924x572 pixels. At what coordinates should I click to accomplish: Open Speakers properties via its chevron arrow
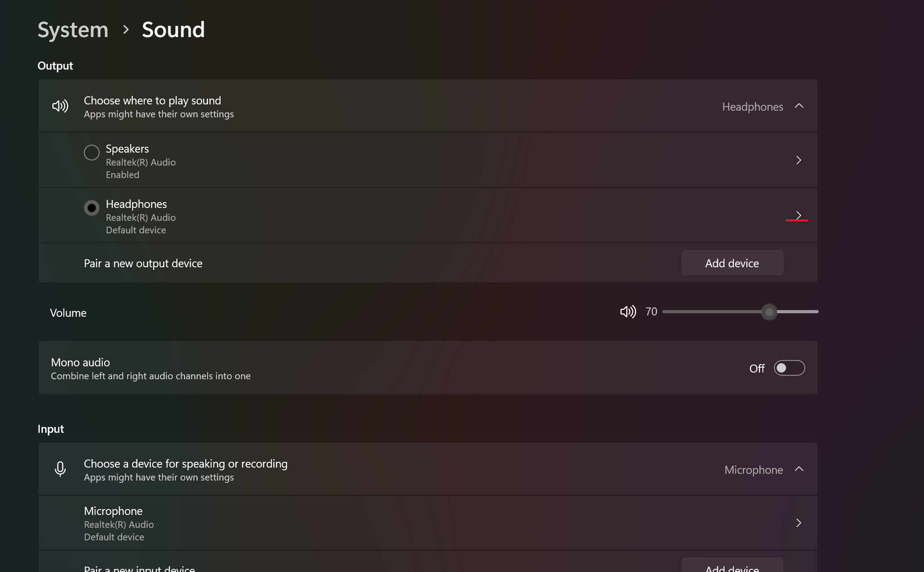[799, 160]
